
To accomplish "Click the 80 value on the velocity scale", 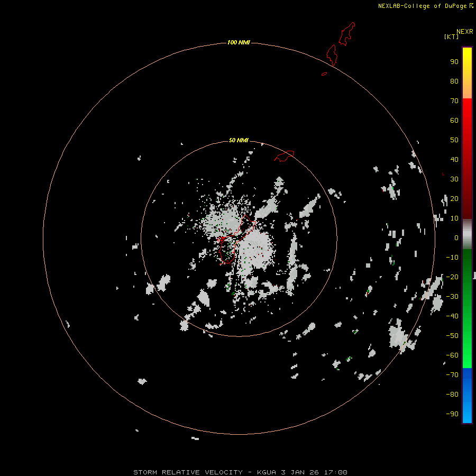I will tap(454, 81).
